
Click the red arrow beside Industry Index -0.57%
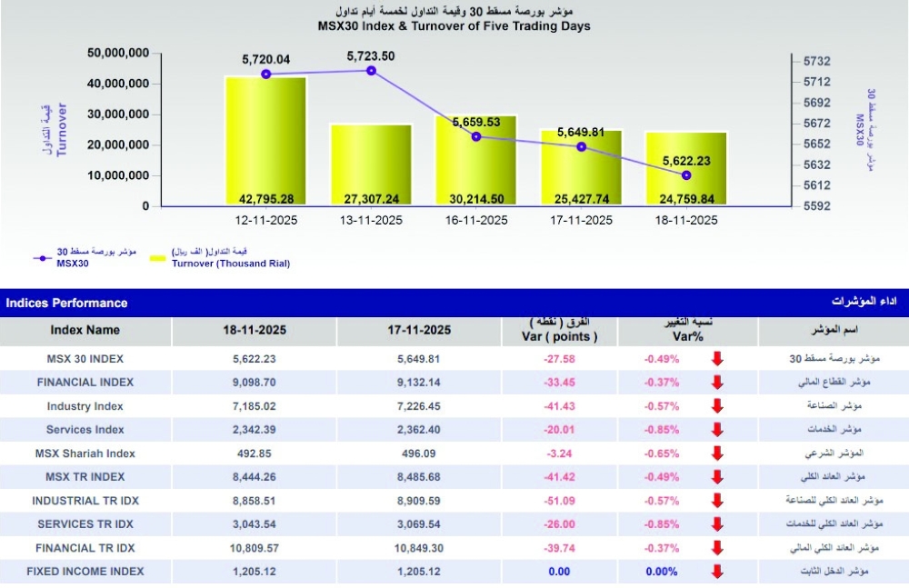click(x=717, y=406)
